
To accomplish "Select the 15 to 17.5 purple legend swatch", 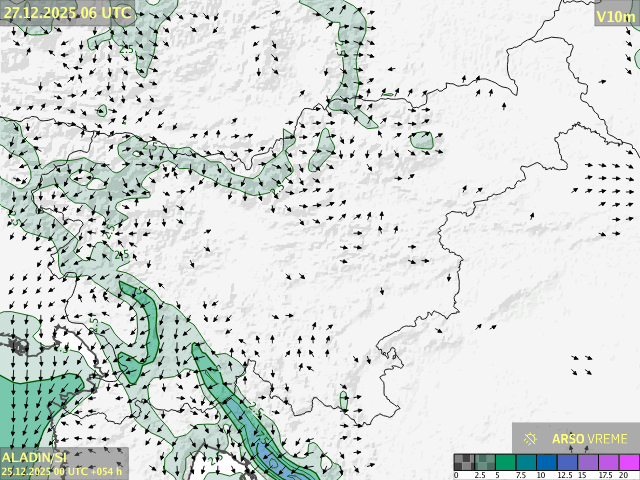I will (586, 462).
